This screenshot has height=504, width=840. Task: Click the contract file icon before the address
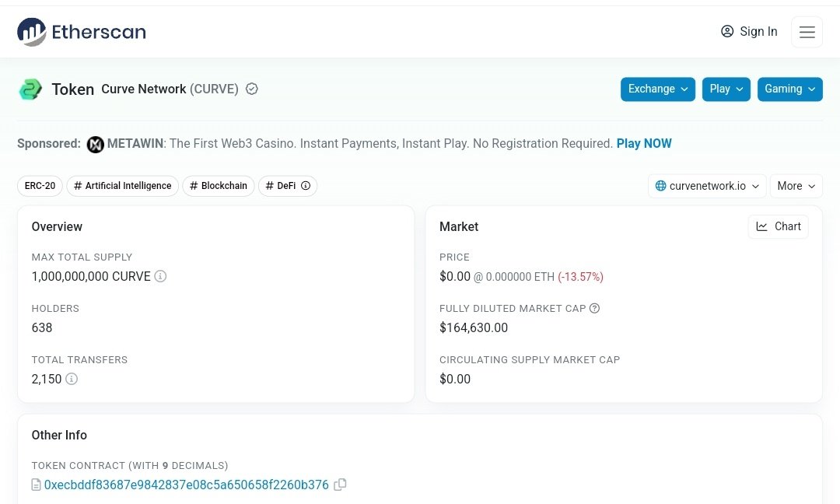click(x=36, y=485)
